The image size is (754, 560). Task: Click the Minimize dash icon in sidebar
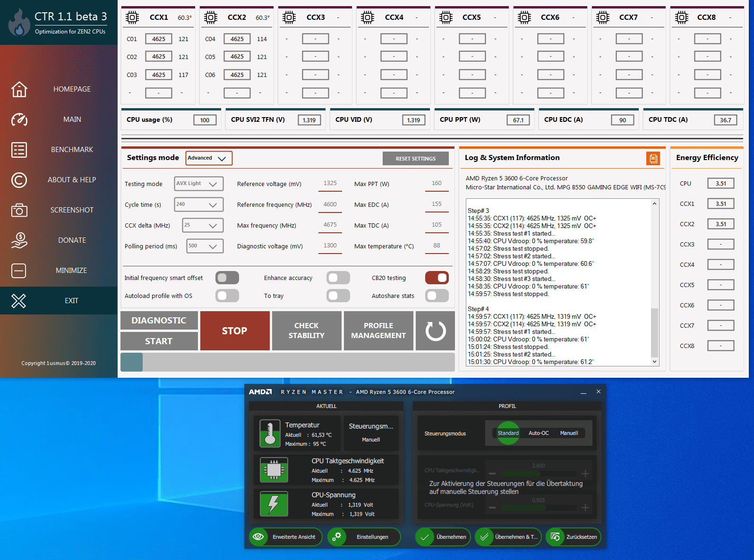click(x=19, y=271)
